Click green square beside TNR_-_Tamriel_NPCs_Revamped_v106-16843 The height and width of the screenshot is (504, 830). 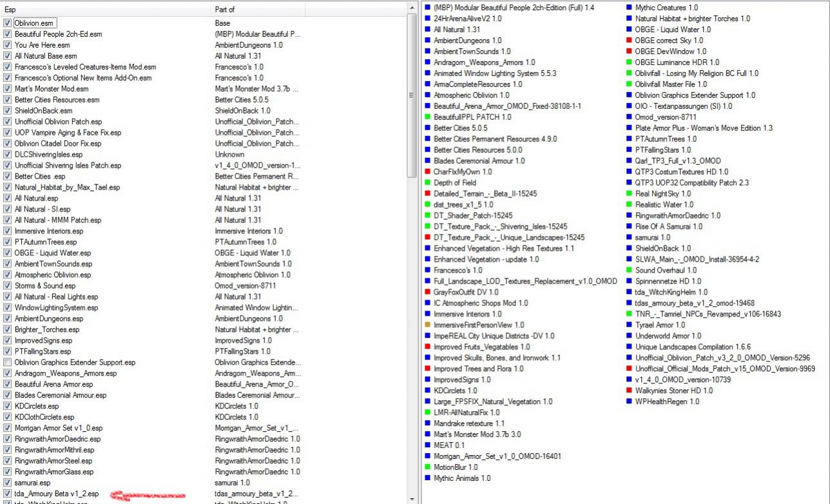(629, 315)
